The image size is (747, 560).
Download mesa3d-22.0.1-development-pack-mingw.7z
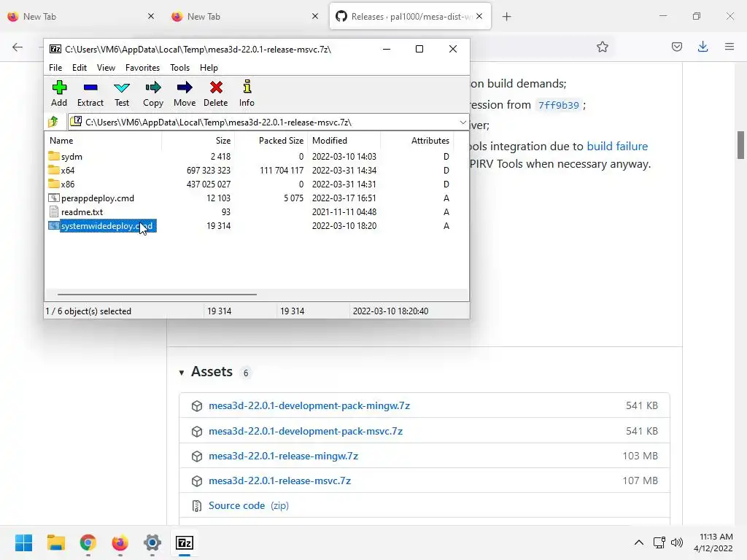coord(309,405)
